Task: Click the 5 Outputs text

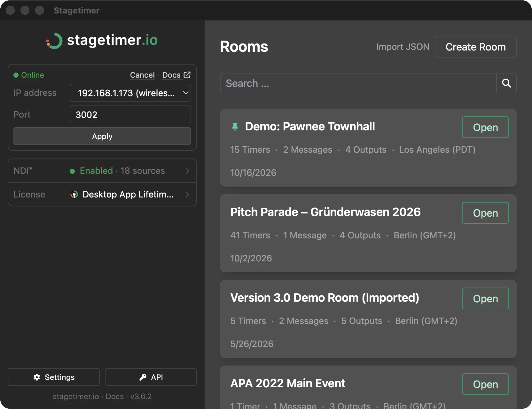Action: [x=362, y=321]
